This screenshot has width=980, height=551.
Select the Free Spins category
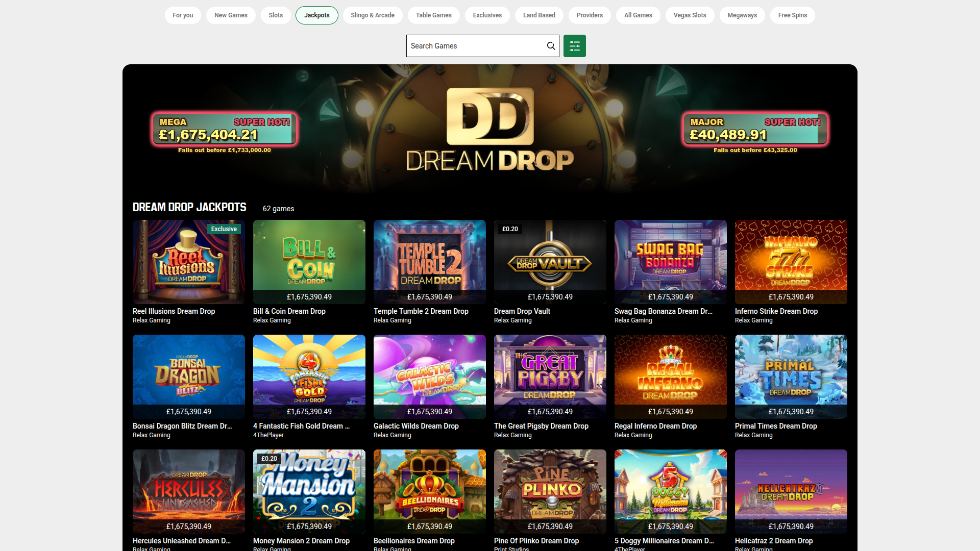792,15
